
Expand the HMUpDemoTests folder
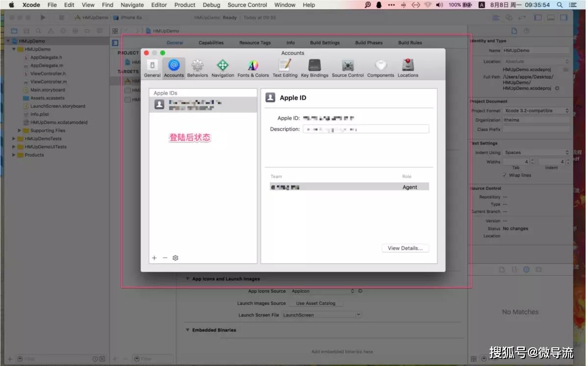[14, 139]
